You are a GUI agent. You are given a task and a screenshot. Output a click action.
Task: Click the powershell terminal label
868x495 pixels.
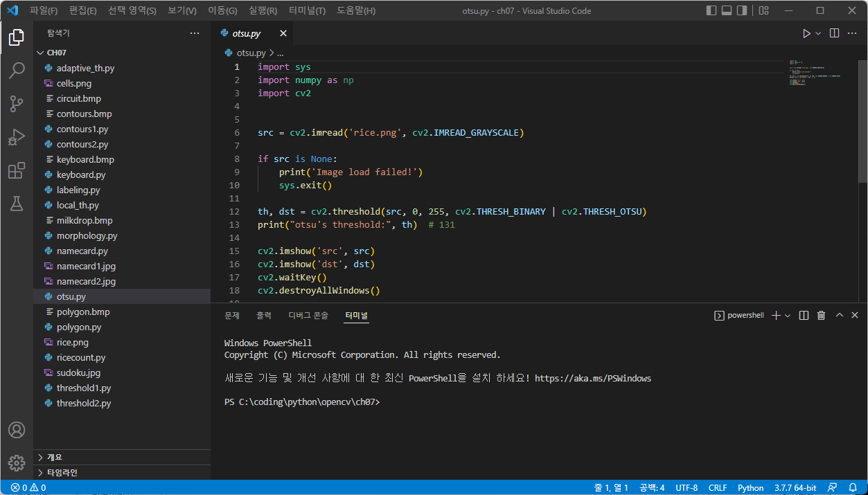pyautogui.click(x=739, y=315)
